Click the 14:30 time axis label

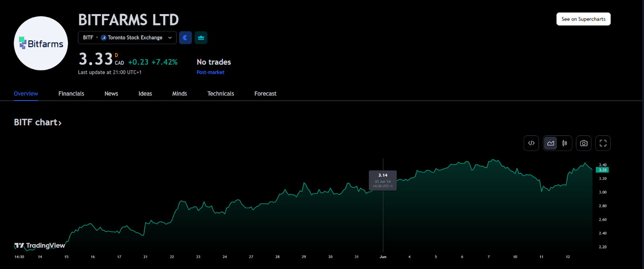click(x=19, y=257)
